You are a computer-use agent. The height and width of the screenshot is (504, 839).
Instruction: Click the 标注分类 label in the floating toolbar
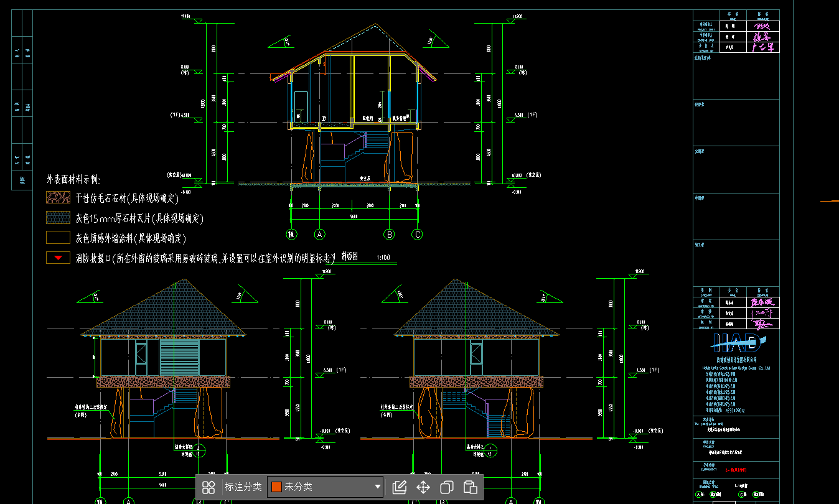pos(243,487)
